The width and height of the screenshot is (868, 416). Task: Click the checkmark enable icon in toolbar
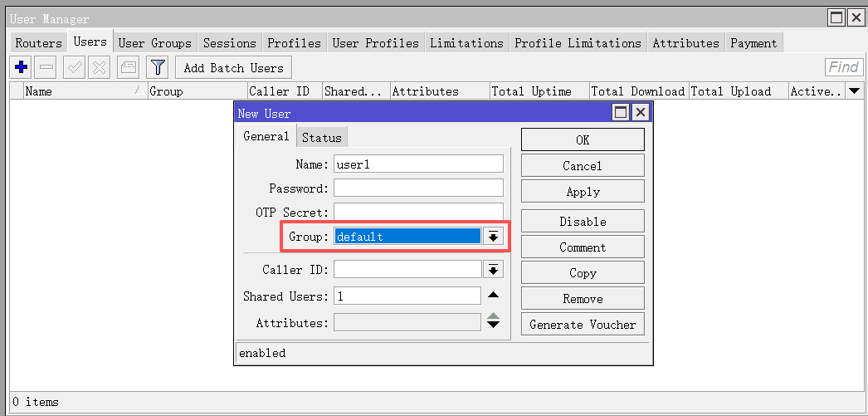tap(75, 67)
